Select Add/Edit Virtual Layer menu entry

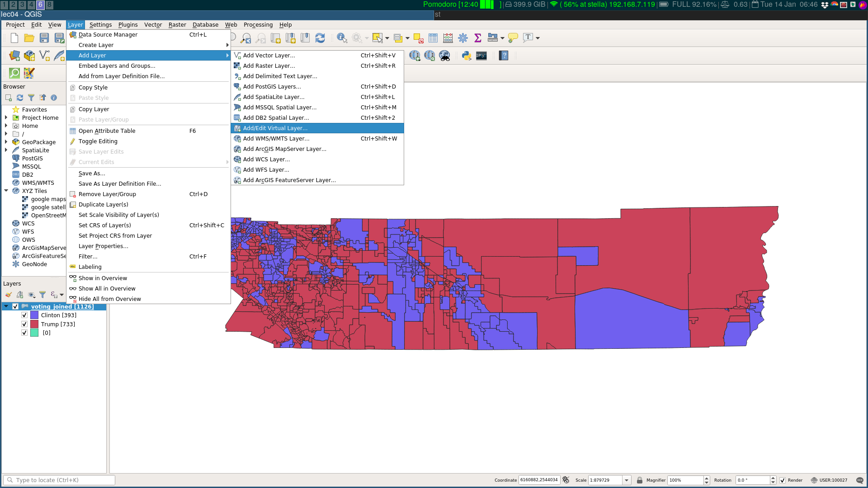tap(275, 128)
